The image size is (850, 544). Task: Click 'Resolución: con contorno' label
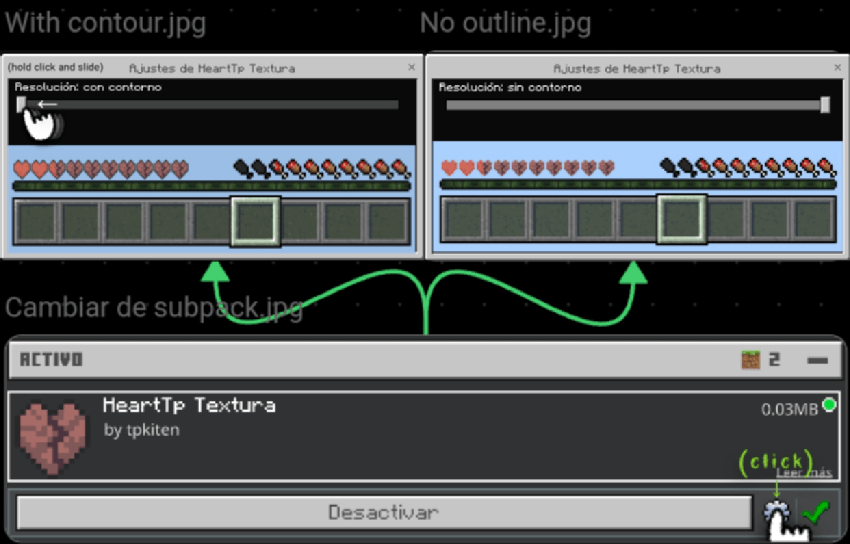[88, 87]
